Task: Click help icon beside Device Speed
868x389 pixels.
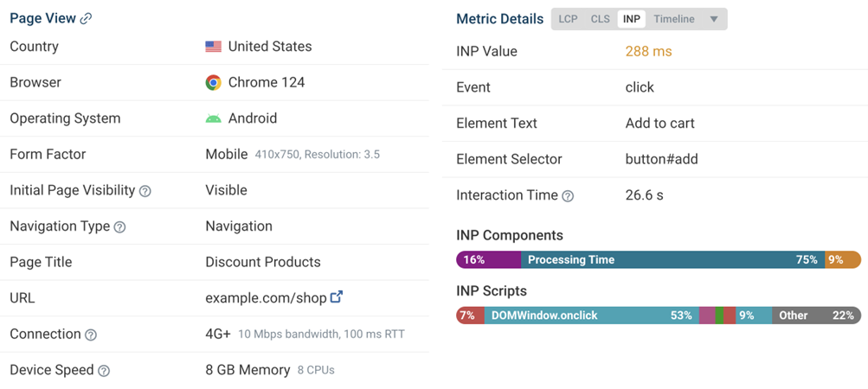Action: coord(104,371)
